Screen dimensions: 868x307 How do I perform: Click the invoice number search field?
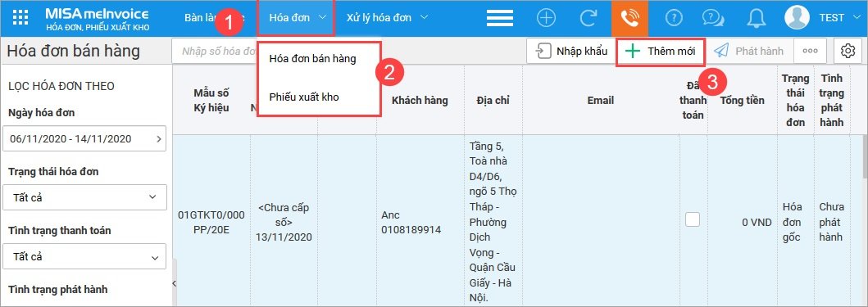point(215,52)
